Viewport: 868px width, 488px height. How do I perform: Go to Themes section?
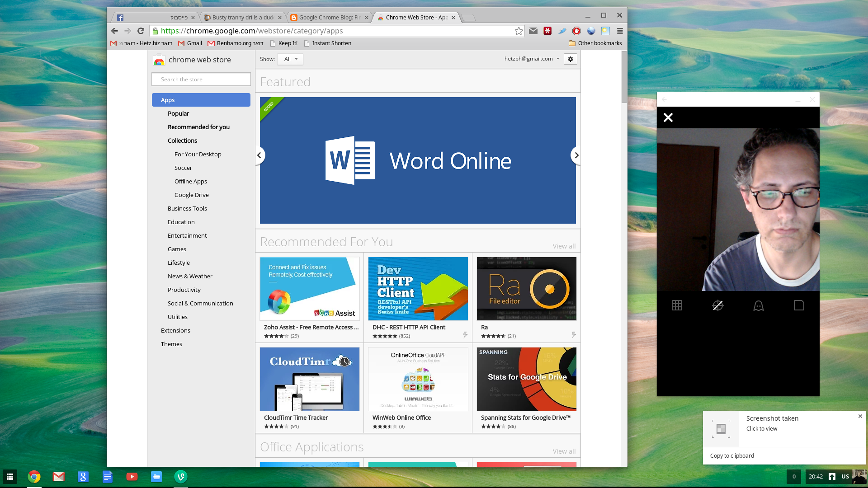pos(171,344)
